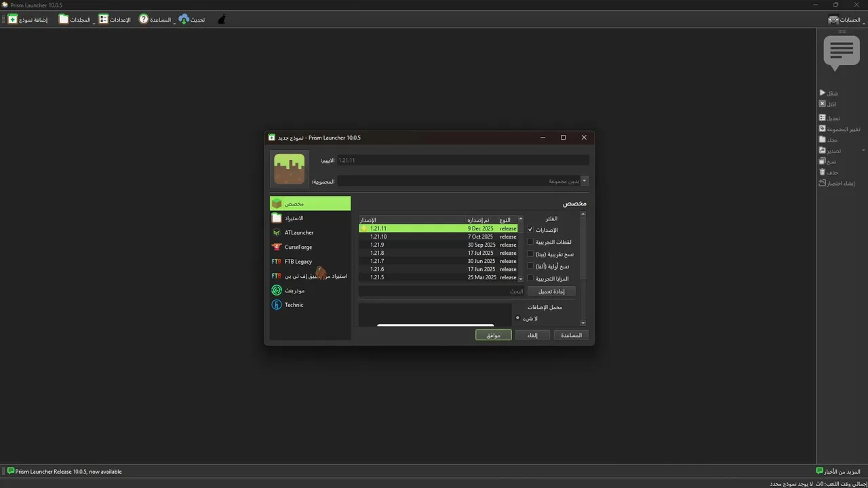Select the Custom (مخصص) page
This screenshot has width=868, height=488.
(310, 203)
